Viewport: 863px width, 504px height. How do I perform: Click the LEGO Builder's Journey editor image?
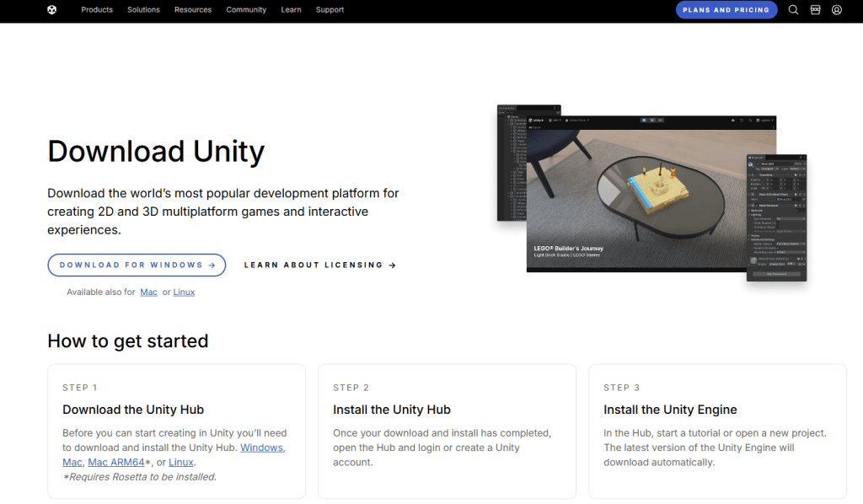[x=649, y=194]
